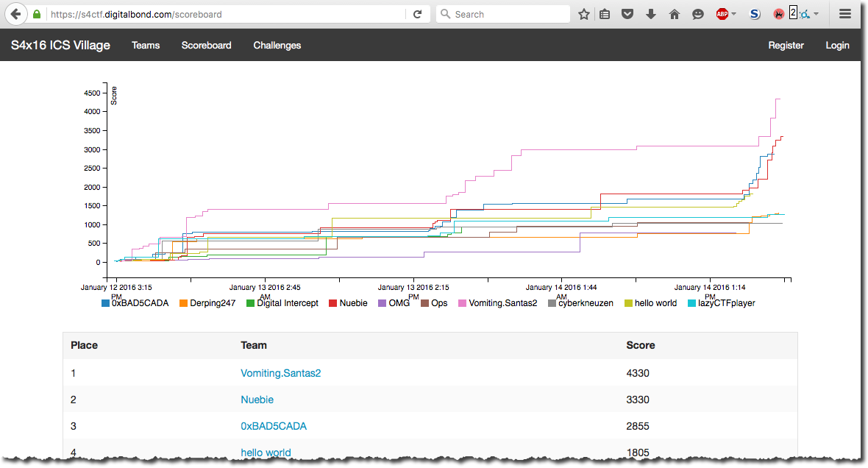Viewport: 868px width, 468px height.
Task: Reload the page with the refresh icon
Action: click(x=417, y=14)
